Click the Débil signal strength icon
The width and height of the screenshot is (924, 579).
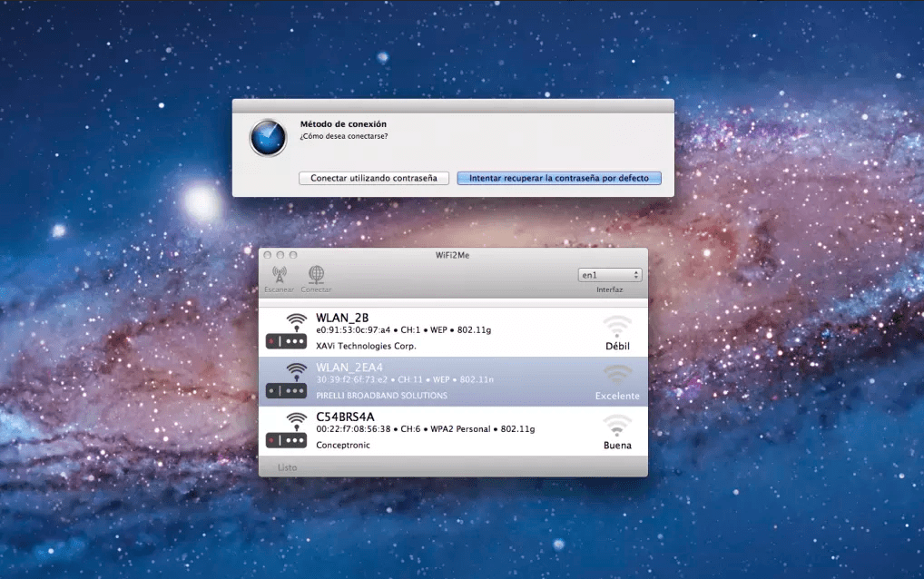pyautogui.click(x=617, y=326)
